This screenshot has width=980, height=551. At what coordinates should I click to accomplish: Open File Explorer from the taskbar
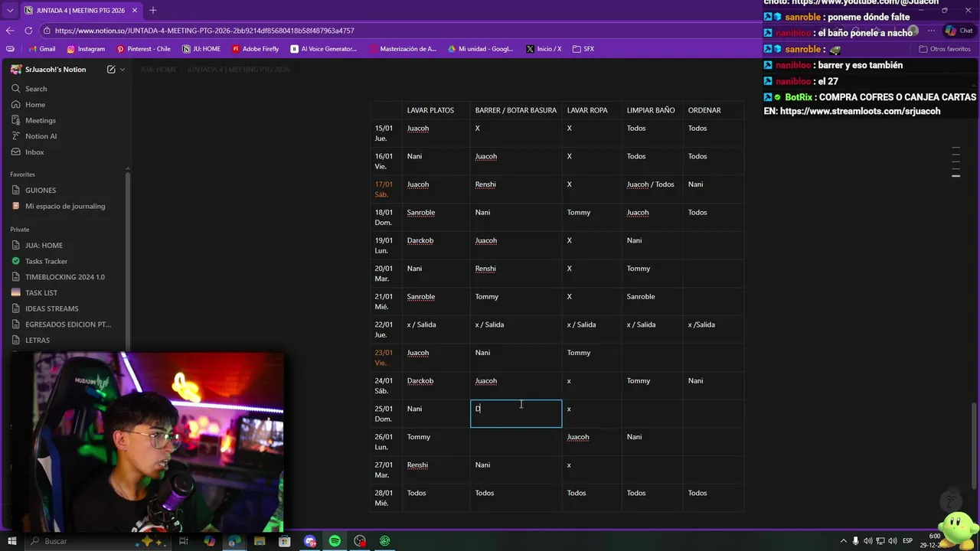tap(260, 541)
